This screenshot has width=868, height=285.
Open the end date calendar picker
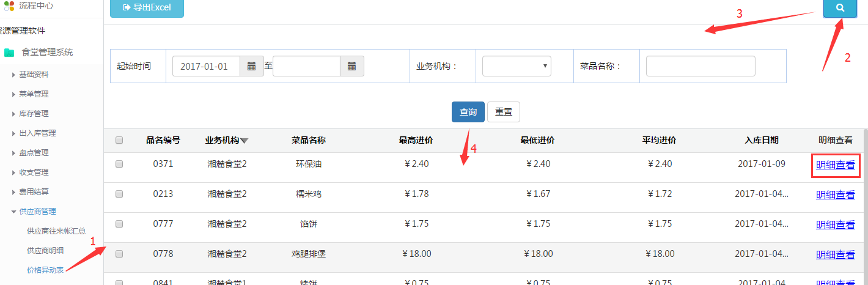351,66
